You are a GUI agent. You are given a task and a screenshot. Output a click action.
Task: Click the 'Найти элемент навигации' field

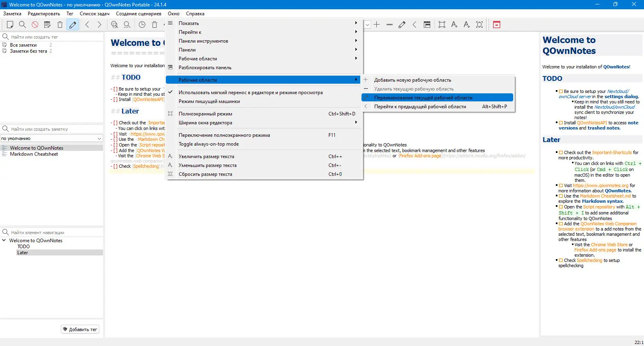coord(56,233)
